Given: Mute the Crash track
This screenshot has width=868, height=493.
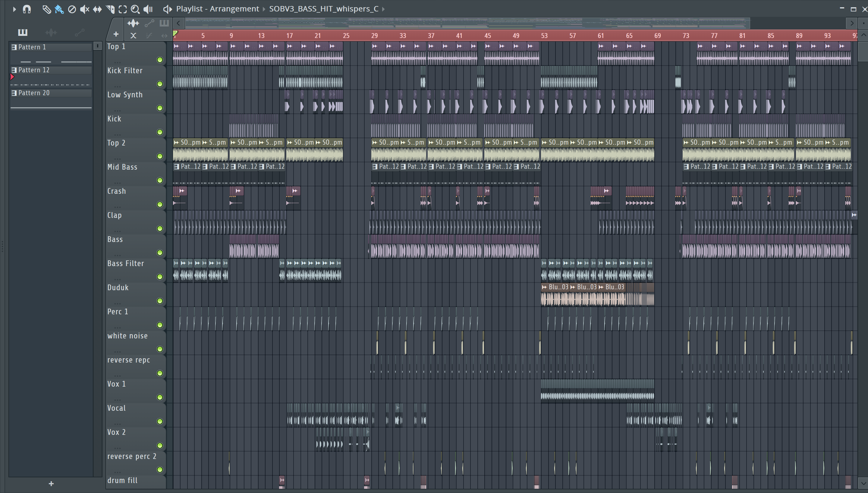Looking at the screenshot, I should 160,205.
